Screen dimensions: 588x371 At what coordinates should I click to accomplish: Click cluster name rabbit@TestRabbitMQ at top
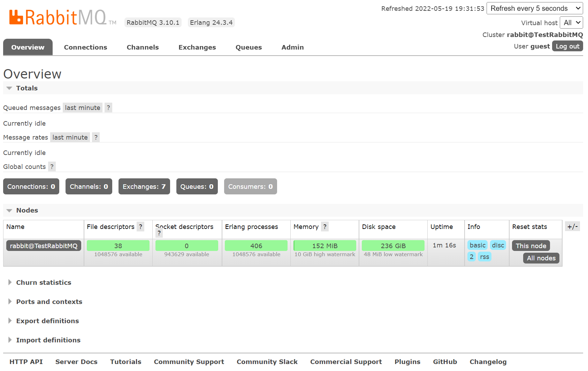click(545, 35)
